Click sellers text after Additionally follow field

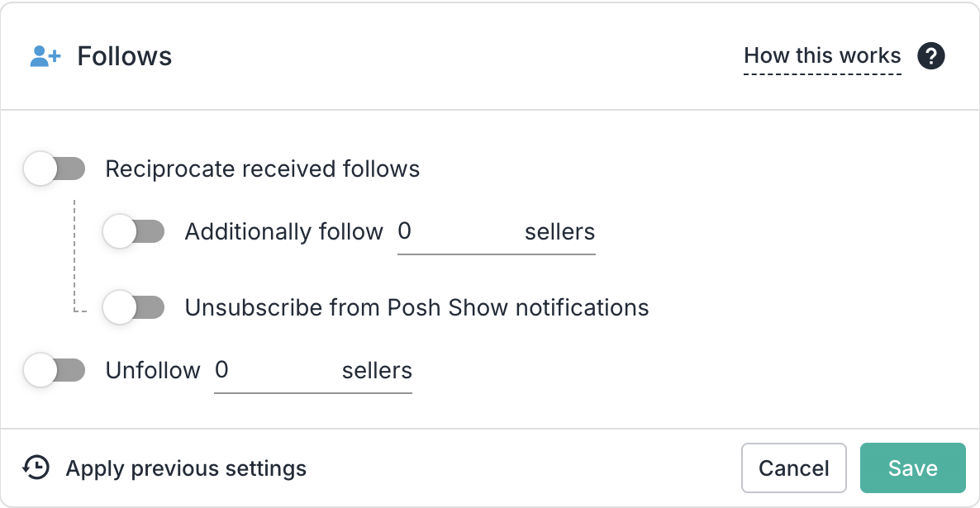pos(559,232)
